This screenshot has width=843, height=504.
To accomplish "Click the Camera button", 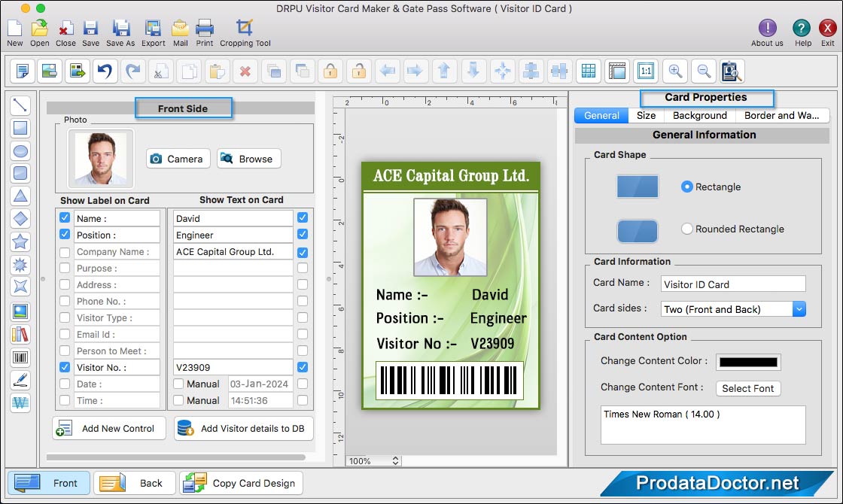I will [178, 159].
